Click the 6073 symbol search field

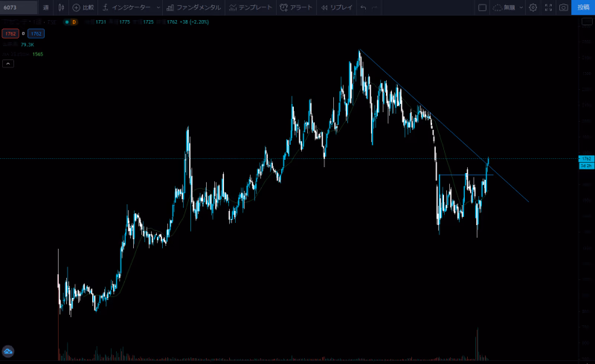pos(19,7)
